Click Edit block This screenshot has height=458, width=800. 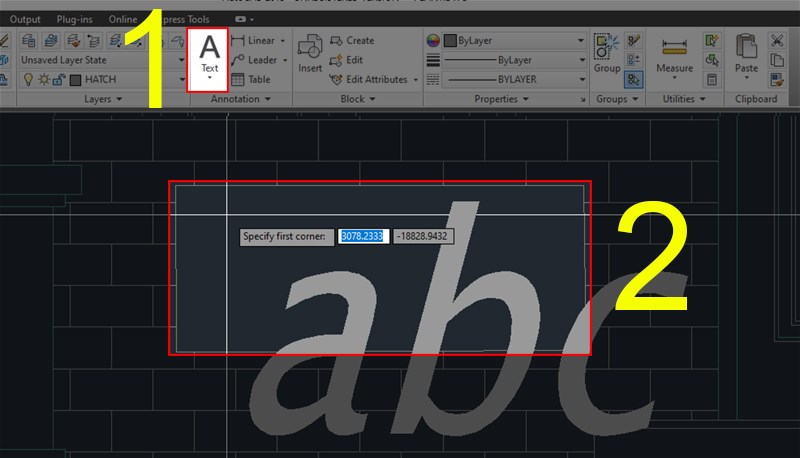[346, 60]
